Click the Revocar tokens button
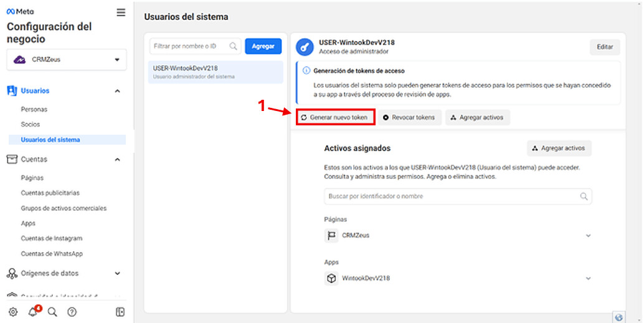The image size is (644, 323). click(410, 117)
